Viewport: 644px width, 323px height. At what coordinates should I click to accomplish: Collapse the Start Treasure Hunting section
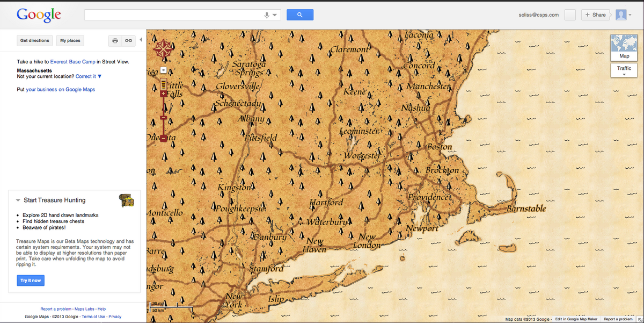tap(18, 200)
